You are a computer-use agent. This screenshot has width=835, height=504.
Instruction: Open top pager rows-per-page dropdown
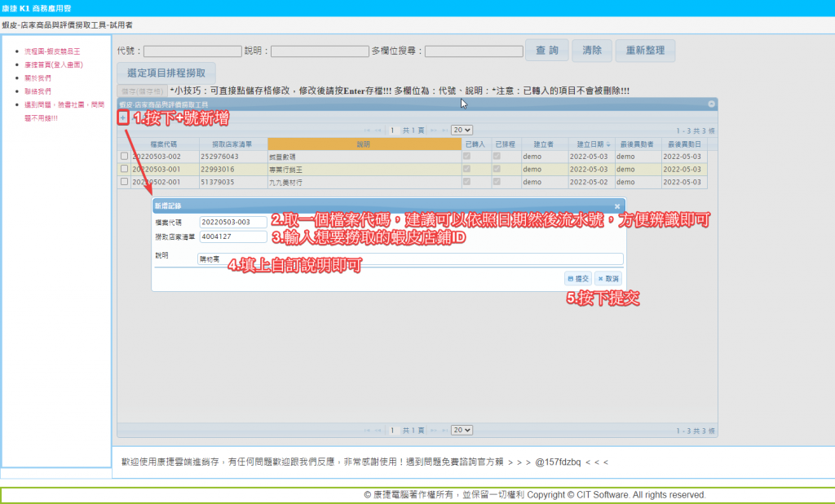click(x=462, y=130)
